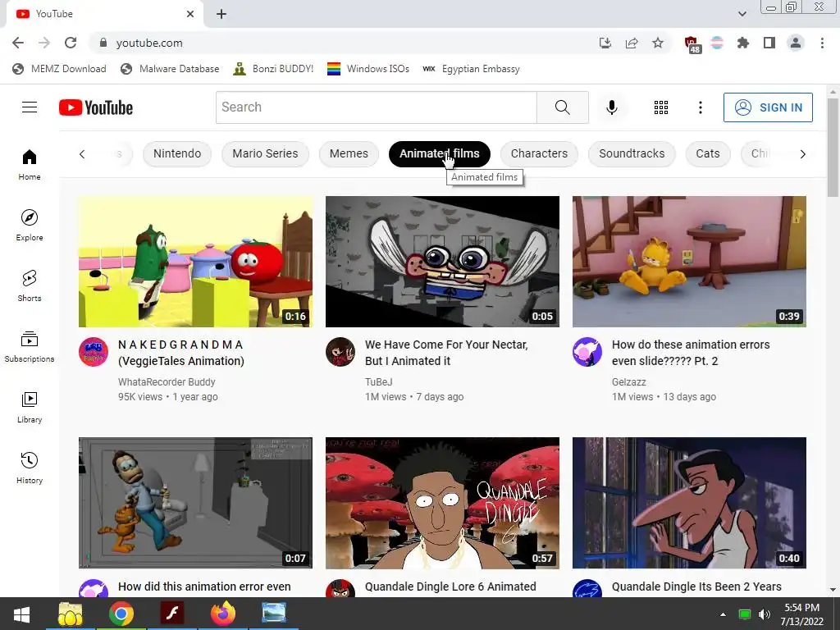
Task: Reload the page
Action: pos(71,43)
